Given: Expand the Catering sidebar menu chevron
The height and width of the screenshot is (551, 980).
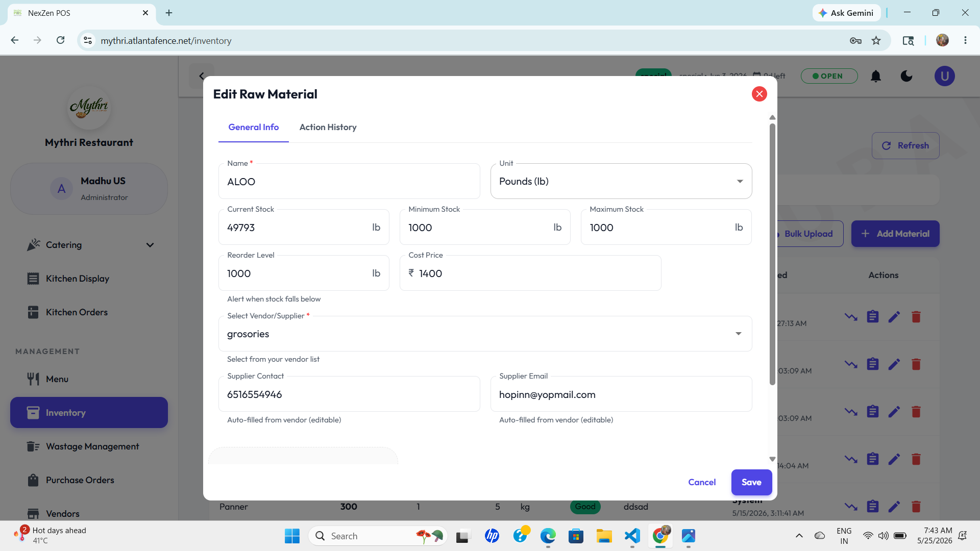Looking at the screenshot, I should coord(150,245).
